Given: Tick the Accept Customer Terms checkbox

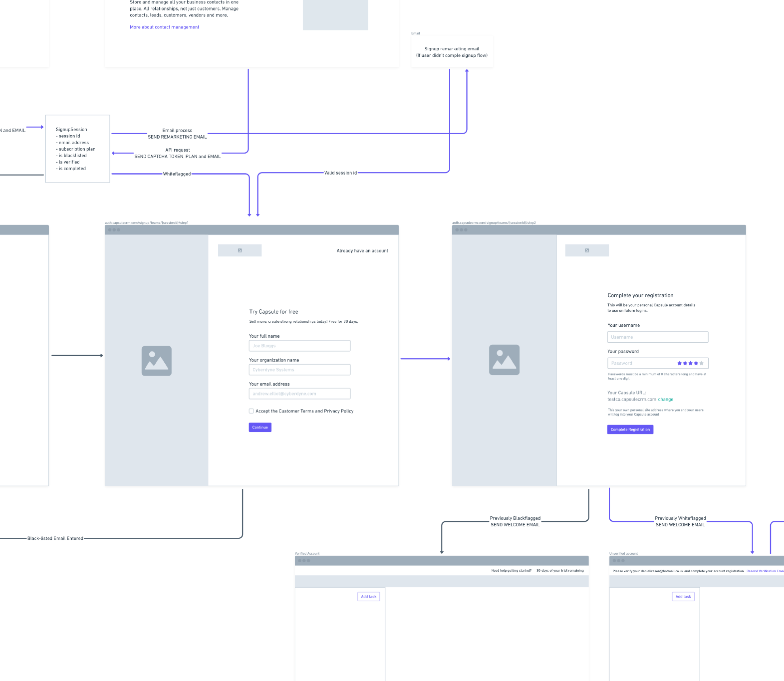Looking at the screenshot, I should point(251,411).
